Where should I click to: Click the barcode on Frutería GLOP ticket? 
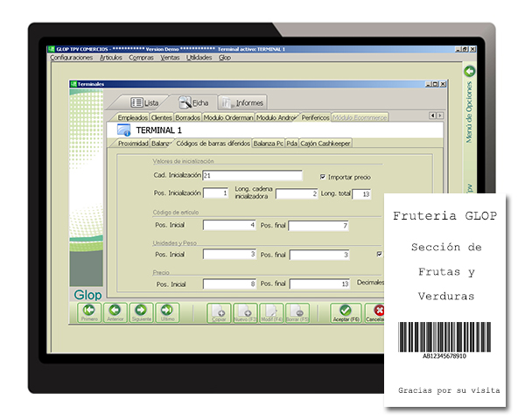pos(444,337)
